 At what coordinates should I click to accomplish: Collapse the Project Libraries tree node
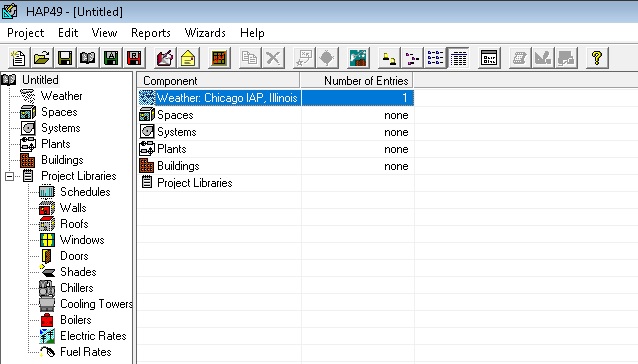(x=9, y=176)
